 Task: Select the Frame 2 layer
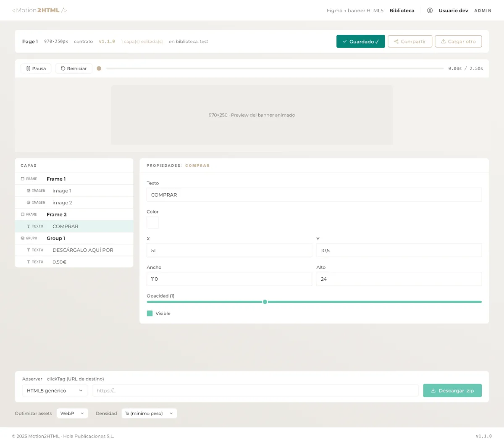(x=74, y=214)
